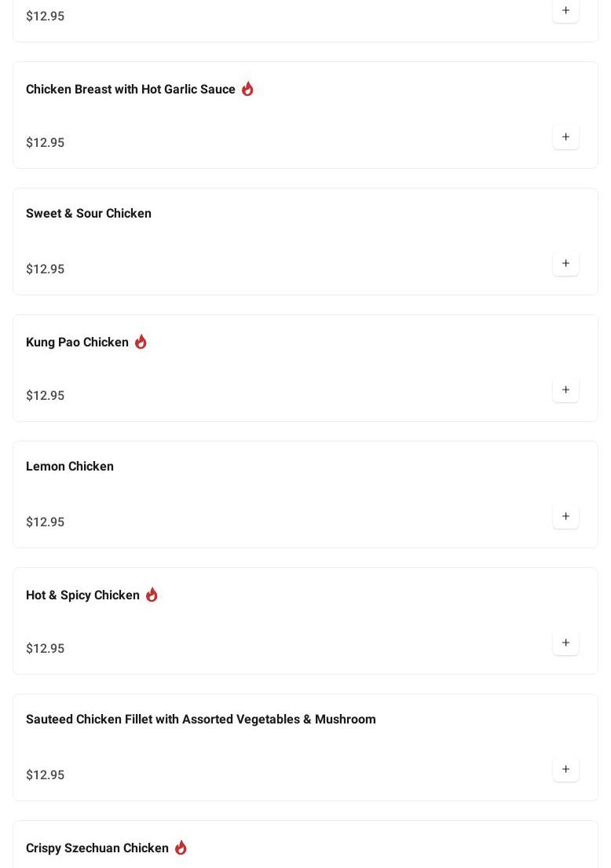Viewport: 611px width, 868px height.
Task: Click the Lemon Chicken $12.95 price
Action: click(46, 522)
